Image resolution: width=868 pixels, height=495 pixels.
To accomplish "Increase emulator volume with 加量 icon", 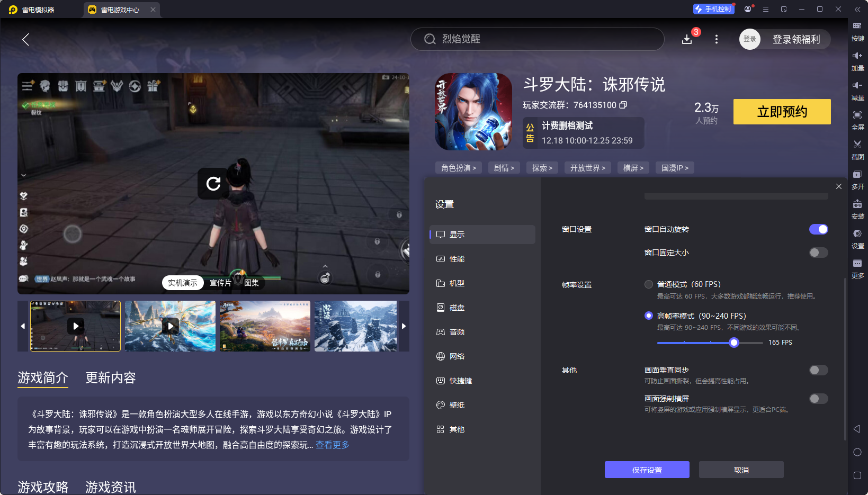I will tap(858, 60).
